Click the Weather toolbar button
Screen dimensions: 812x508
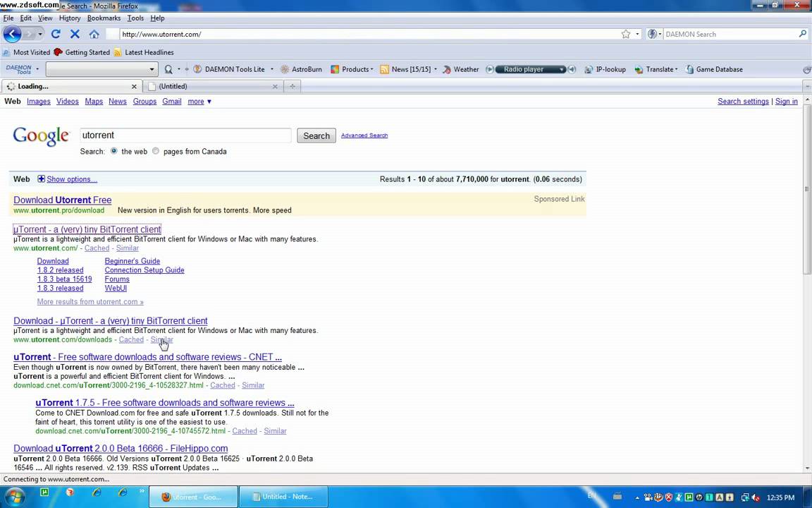point(460,69)
